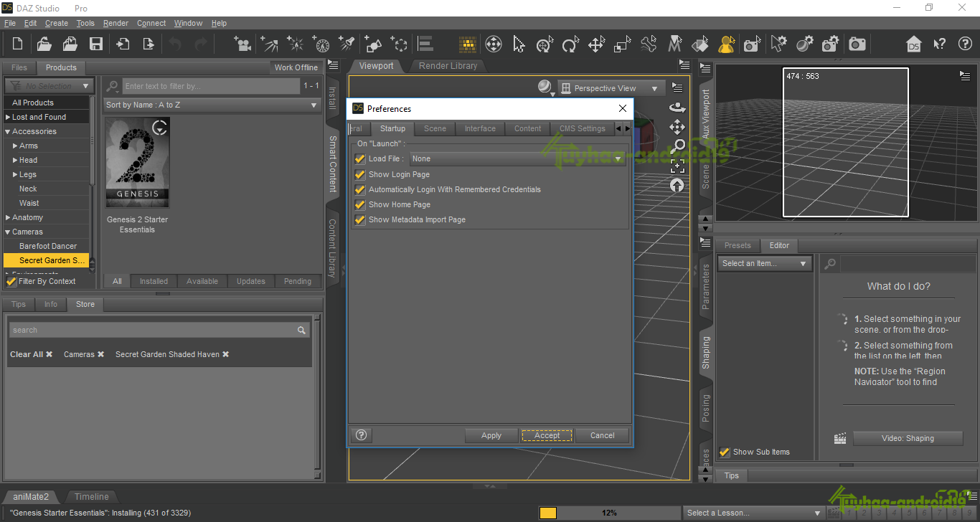Select the Rotate tool icon

pyautogui.click(x=570, y=44)
